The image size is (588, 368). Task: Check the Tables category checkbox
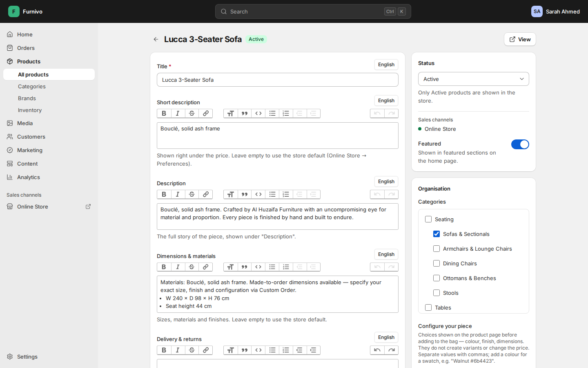click(x=428, y=307)
